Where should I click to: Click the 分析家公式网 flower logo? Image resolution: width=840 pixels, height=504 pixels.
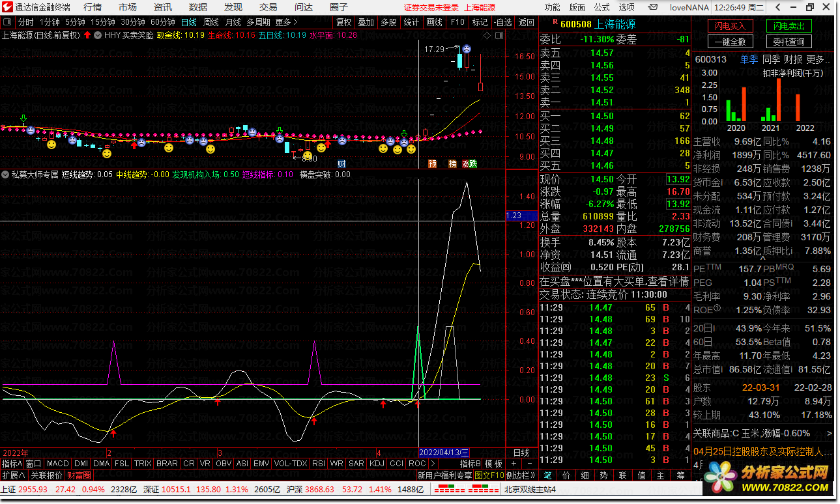tap(720, 477)
